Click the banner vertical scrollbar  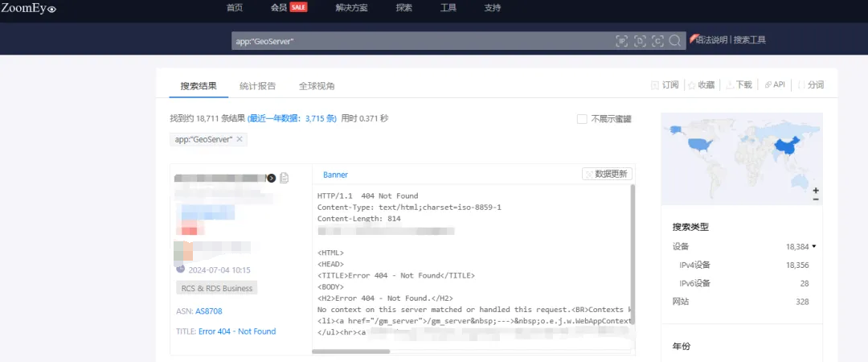pyautogui.click(x=633, y=255)
